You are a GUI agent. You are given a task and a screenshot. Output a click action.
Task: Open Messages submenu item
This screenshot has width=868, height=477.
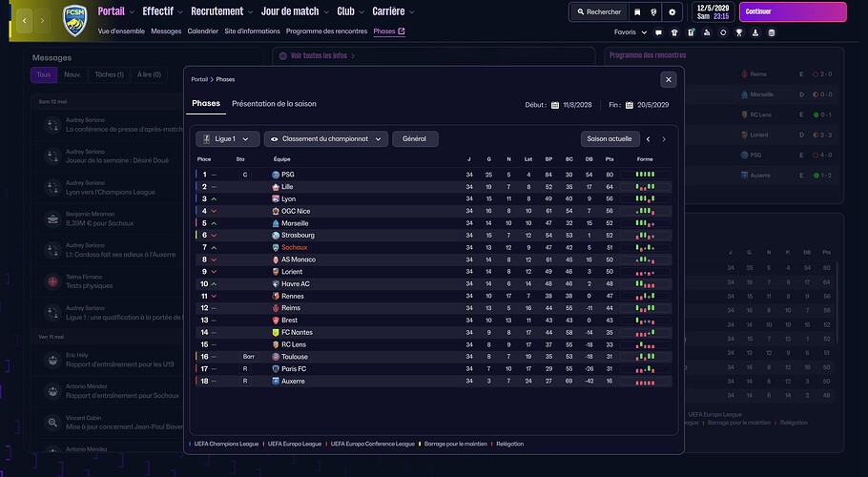[x=166, y=31]
